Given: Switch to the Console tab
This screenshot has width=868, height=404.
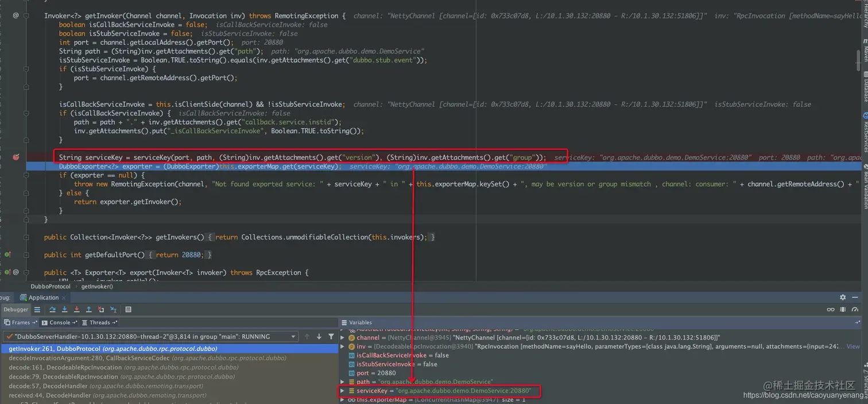Looking at the screenshot, I should (x=59, y=322).
